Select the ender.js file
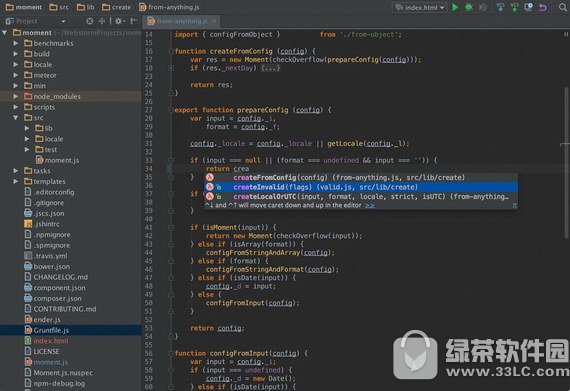The height and width of the screenshot is (391, 570). pyautogui.click(x=43, y=320)
